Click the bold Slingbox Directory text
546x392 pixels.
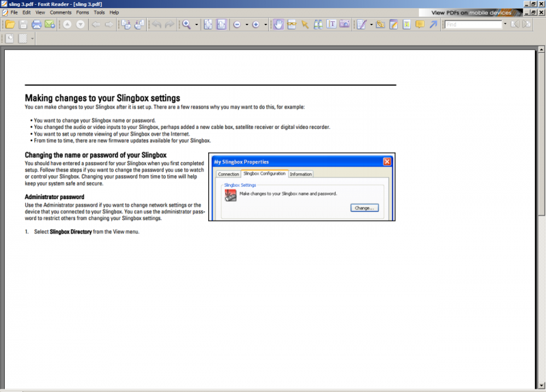pos(71,232)
